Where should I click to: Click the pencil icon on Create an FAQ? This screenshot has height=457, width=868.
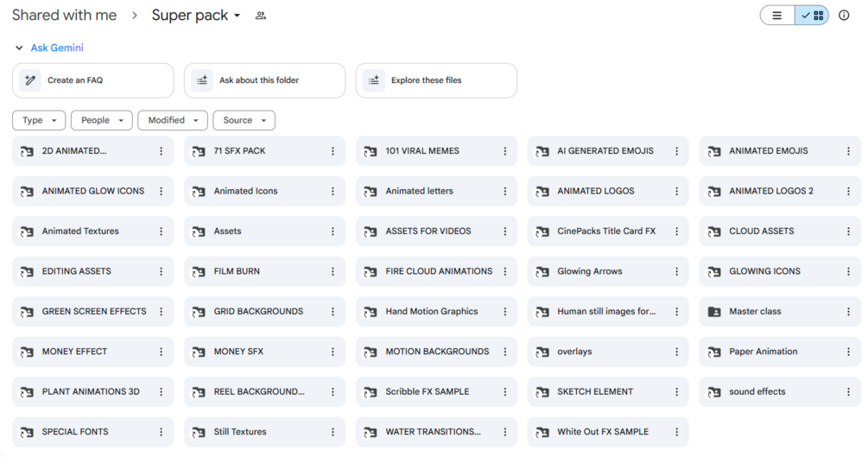(x=30, y=80)
